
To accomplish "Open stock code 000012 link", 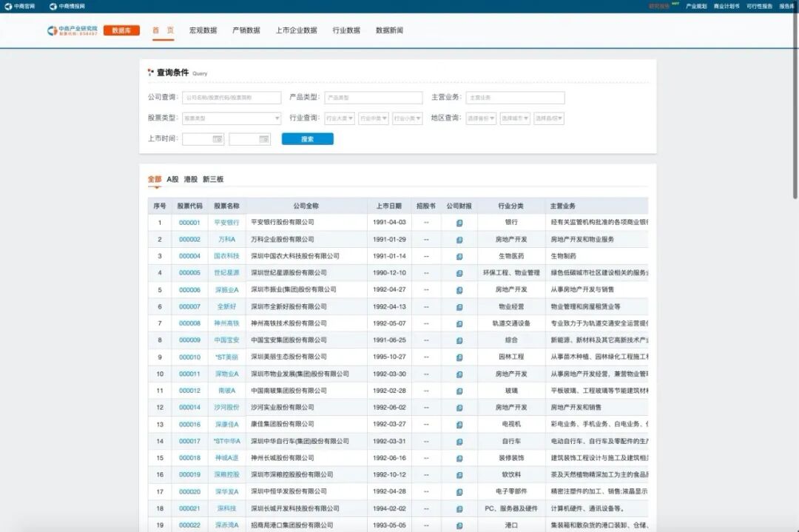I will (189, 391).
